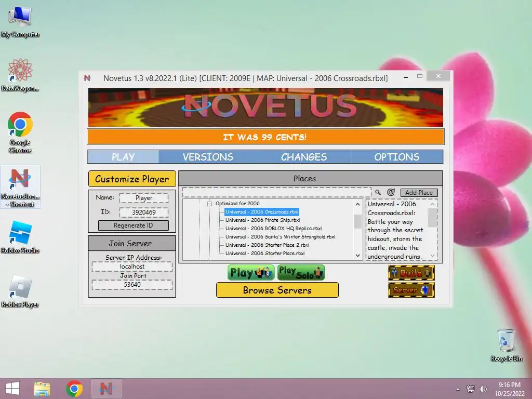Select Universal - 2006 Pirate Ship.rbxl
This screenshot has height=399, width=532.
[x=262, y=220]
